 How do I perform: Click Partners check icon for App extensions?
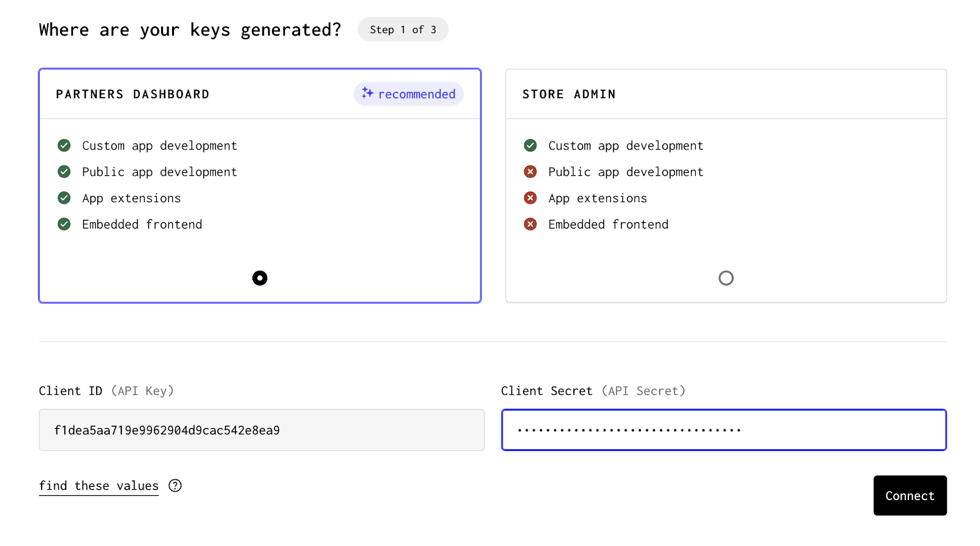[x=64, y=198]
